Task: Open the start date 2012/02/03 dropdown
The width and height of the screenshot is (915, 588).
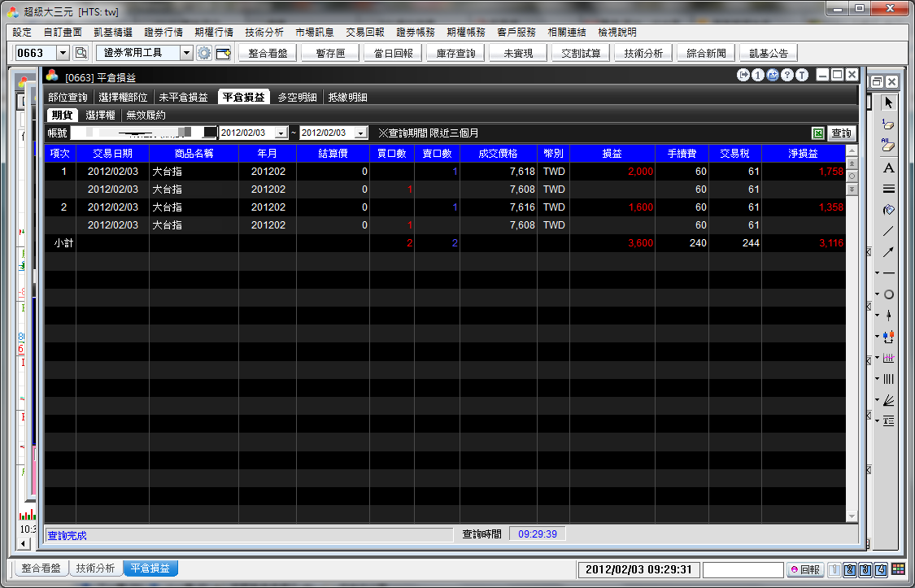Action: [x=281, y=133]
